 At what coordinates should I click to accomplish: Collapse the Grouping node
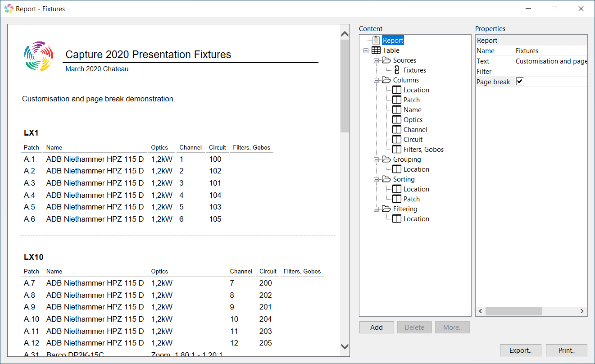point(376,159)
